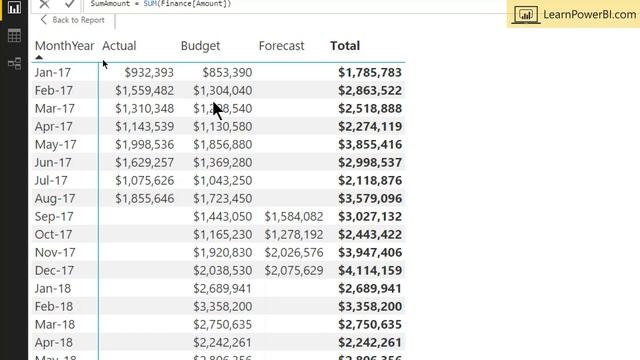Click Budget value $1,304,040
The image size is (640, 360).
coord(223,91)
